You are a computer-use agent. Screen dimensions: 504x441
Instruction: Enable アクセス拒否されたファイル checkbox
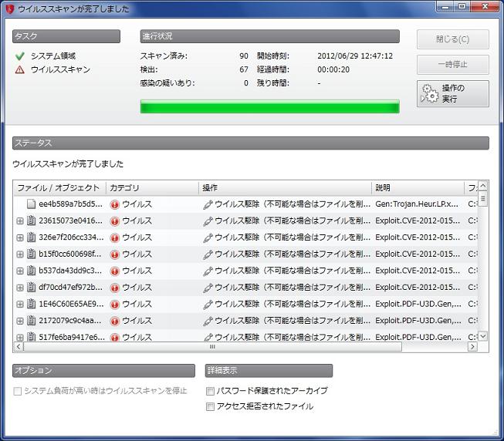point(210,406)
